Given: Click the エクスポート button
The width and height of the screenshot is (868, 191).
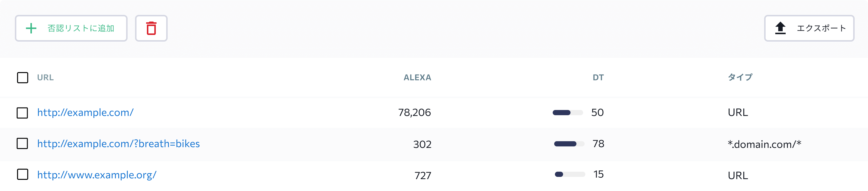Looking at the screenshot, I should click(x=809, y=28).
